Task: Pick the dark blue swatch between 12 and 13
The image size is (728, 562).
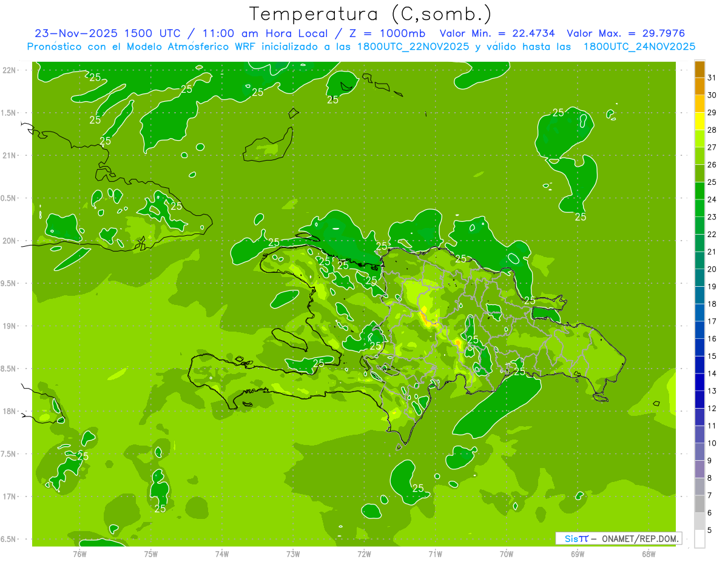Action: click(x=700, y=400)
